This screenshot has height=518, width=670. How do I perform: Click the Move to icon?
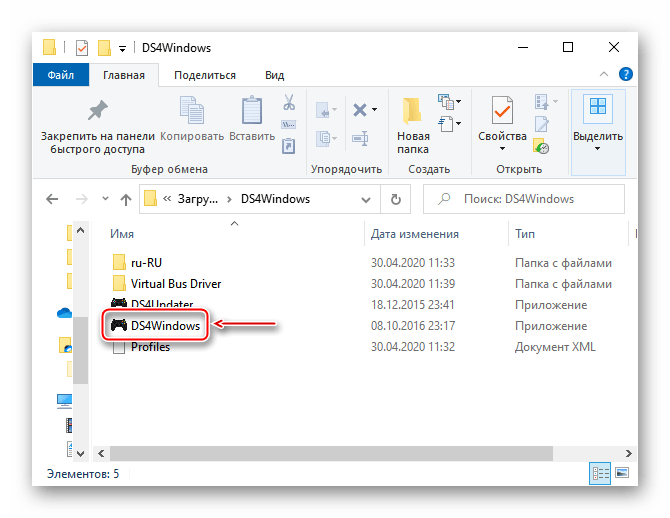(x=323, y=110)
